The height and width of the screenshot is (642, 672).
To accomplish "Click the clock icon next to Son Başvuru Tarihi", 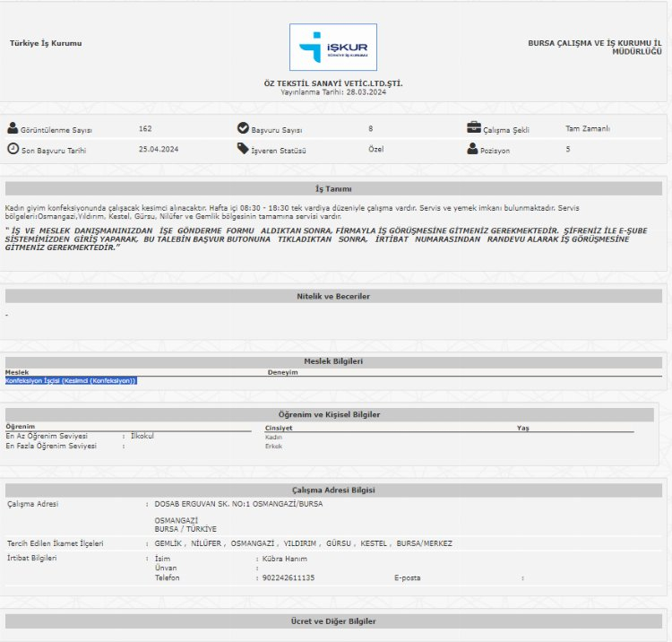I will point(13,149).
